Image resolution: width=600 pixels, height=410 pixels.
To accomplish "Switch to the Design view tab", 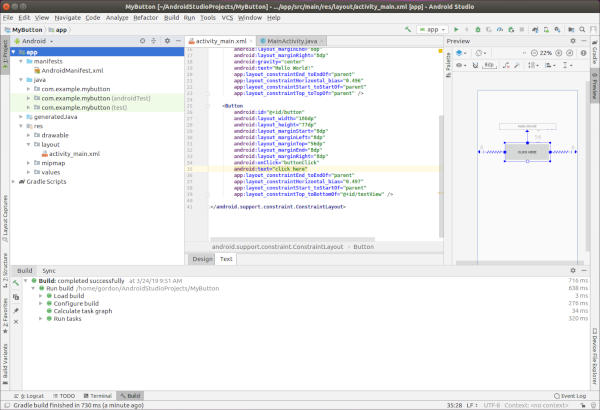I will point(202,258).
